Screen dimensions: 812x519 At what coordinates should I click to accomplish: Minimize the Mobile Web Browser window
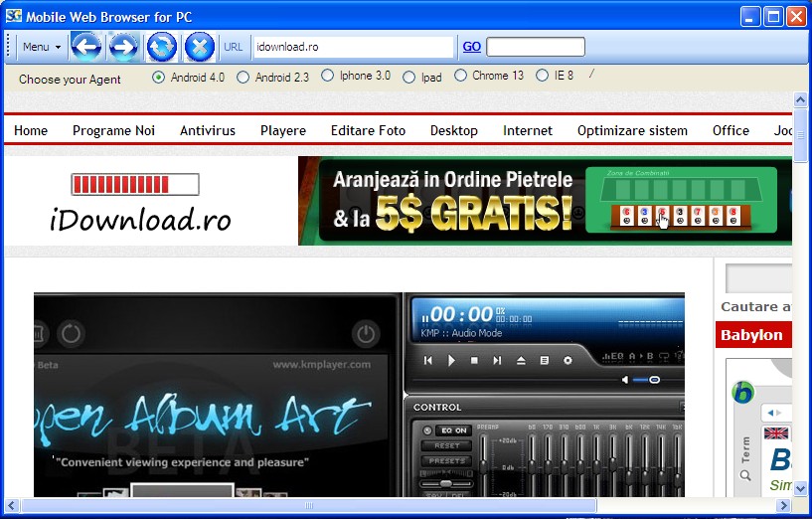pos(749,17)
